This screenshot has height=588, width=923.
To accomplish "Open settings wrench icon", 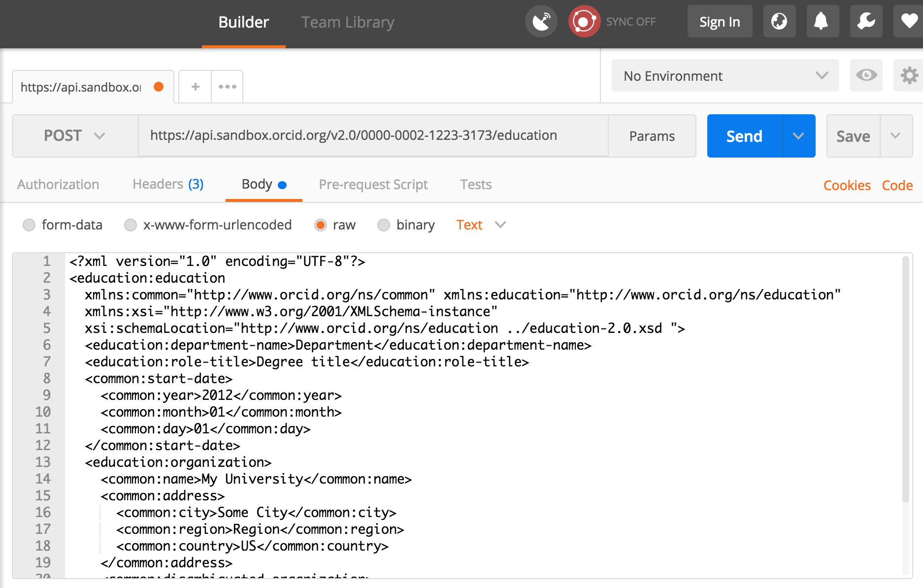I will (x=866, y=22).
